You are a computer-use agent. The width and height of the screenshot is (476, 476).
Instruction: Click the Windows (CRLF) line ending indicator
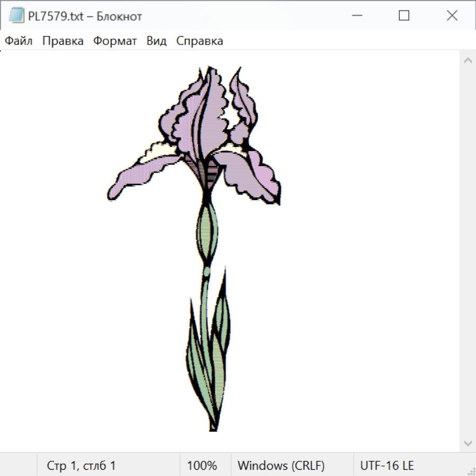tap(281, 466)
